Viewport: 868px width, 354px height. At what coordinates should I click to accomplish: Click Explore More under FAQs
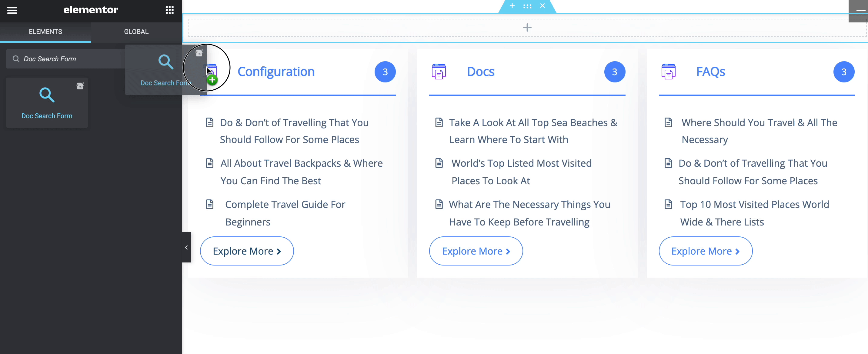tap(705, 251)
